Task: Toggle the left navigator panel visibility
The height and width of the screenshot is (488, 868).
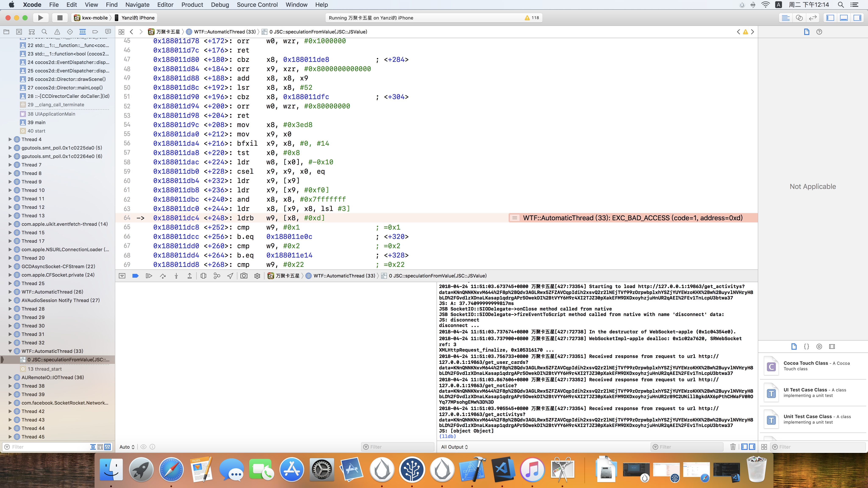Action: (830, 18)
